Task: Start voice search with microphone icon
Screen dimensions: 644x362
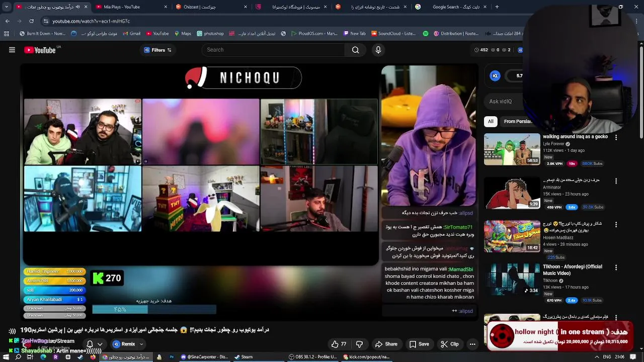Action: click(378, 50)
